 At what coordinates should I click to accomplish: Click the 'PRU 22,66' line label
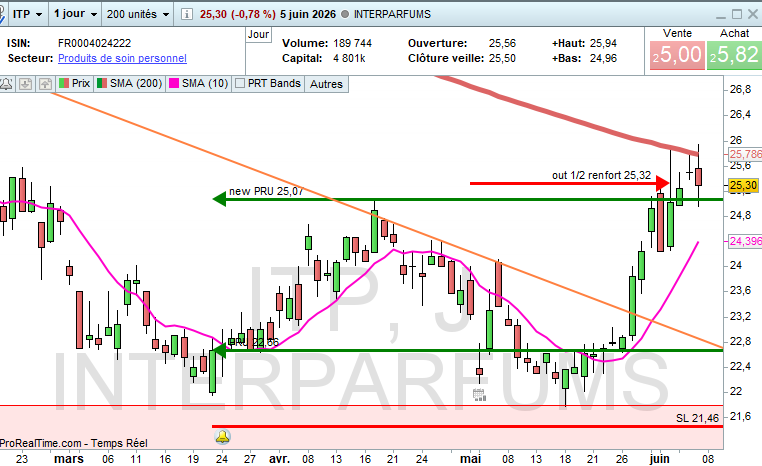(256, 343)
